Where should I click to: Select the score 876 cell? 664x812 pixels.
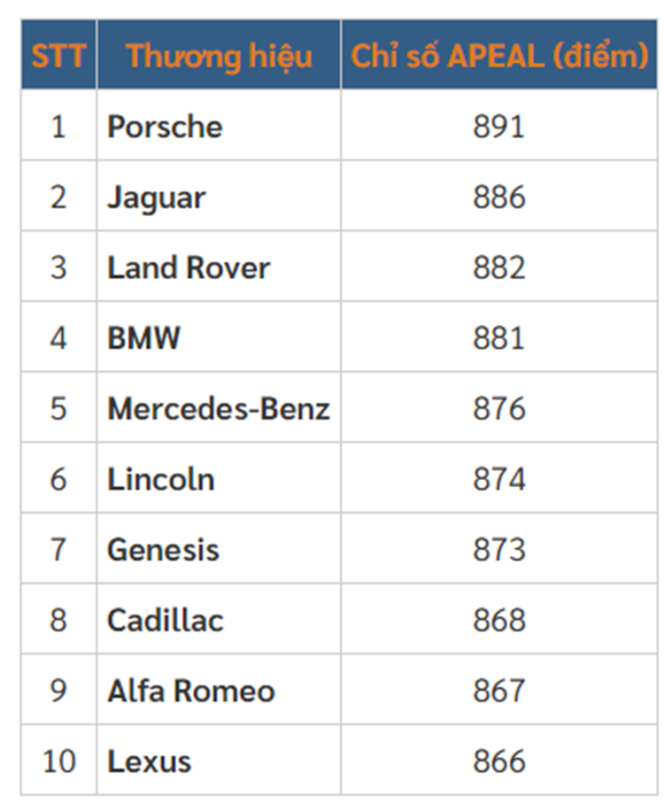[499, 408]
